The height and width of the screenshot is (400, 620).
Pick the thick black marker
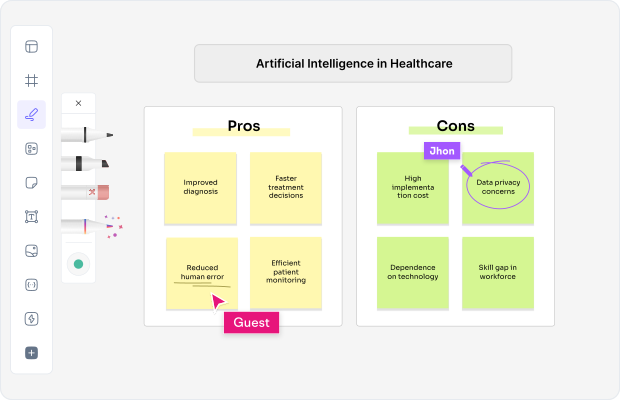click(86, 163)
